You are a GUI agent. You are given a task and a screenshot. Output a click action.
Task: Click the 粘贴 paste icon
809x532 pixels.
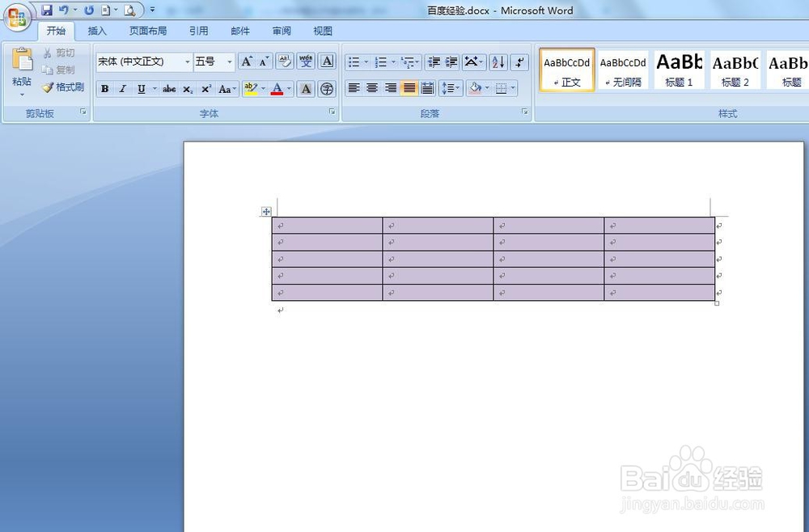pyautogui.click(x=22, y=60)
